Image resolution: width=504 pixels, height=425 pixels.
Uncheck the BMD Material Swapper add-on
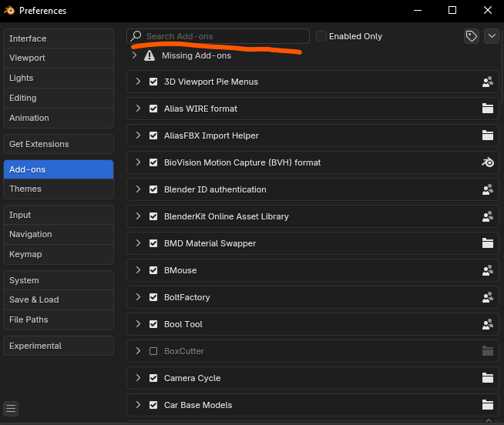click(153, 243)
